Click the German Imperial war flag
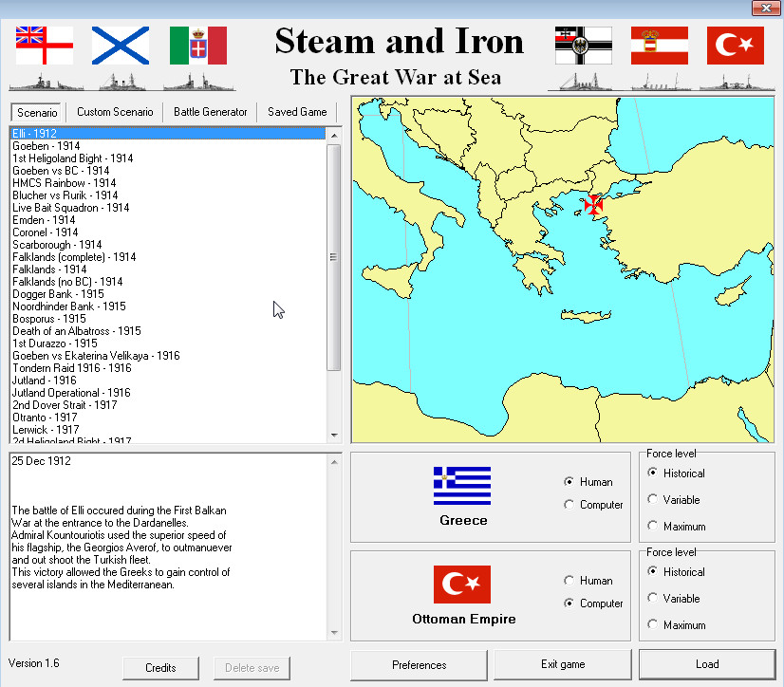The height and width of the screenshot is (687, 784). 583,46
